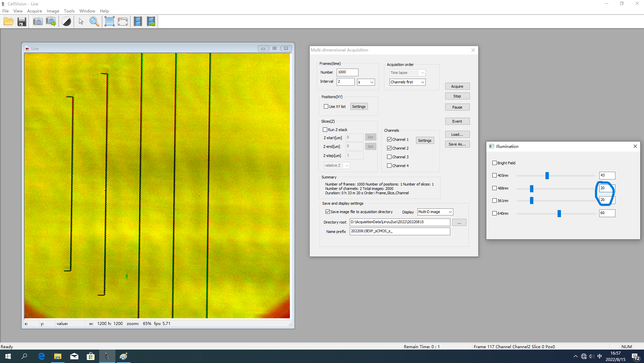The image size is (644, 363).
Task: Click the open folder toolbar icon
Action: (x=9, y=22)
